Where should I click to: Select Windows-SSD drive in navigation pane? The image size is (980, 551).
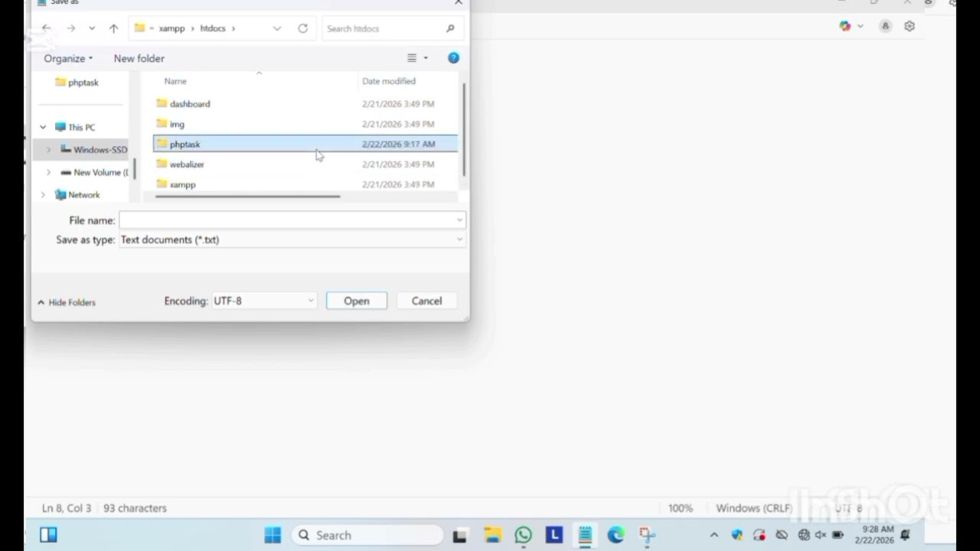93,149
